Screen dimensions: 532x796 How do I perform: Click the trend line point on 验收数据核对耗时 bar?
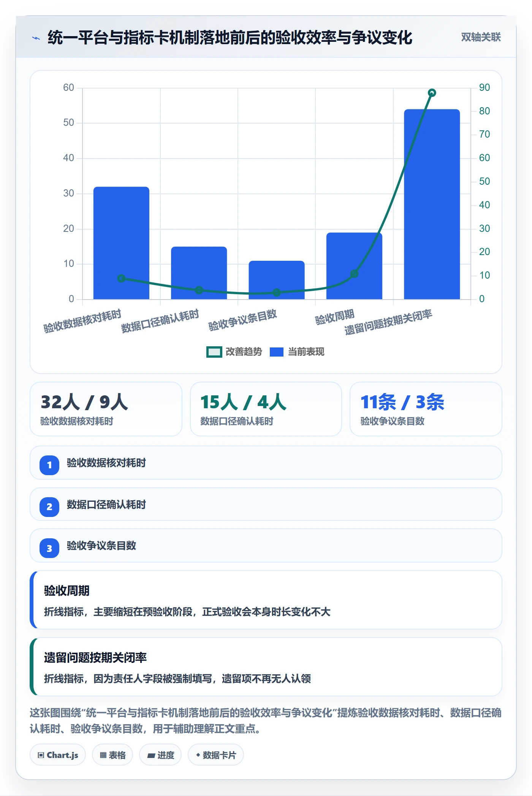[x=121, y=278]
